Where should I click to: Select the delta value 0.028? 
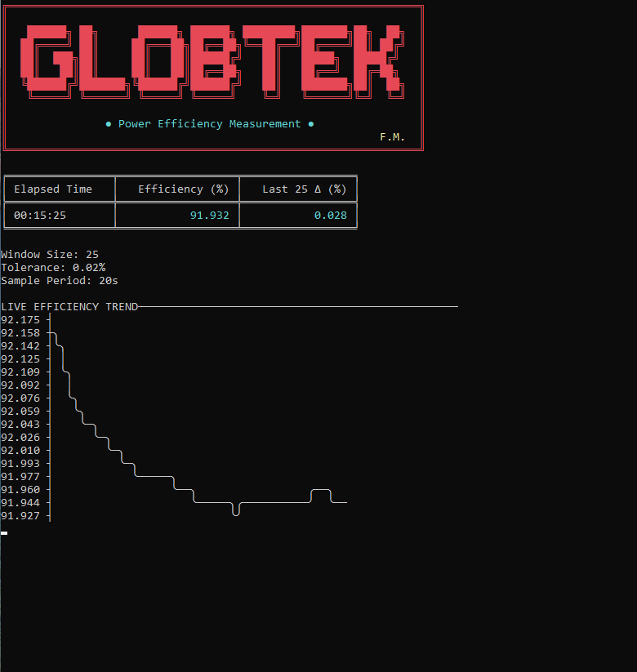tap(331, 215)
